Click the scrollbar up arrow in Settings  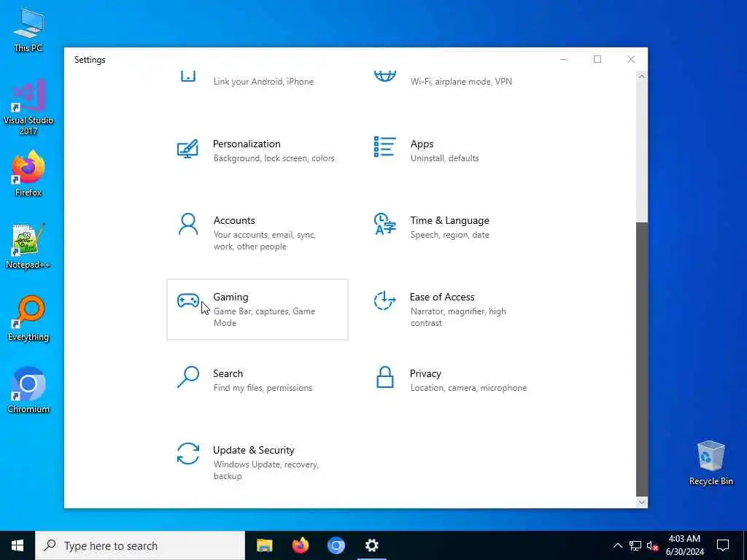(642, 77)
